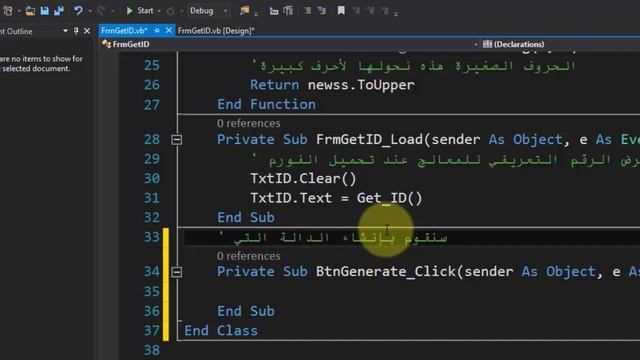Screen dimensions: 640x360
Task: Save the current file with floppy icon
Action: pyautogui.click(x=44, y=11)
